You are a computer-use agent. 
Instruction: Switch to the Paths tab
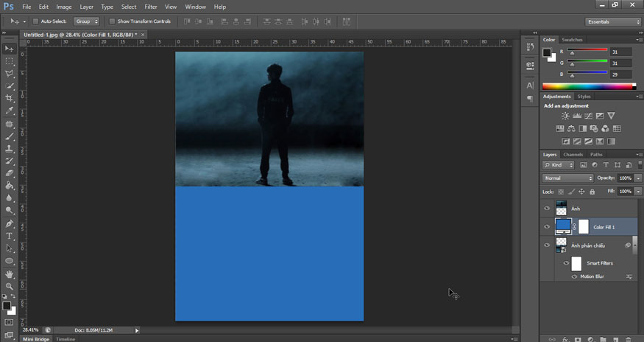click(x=596, y=155)
